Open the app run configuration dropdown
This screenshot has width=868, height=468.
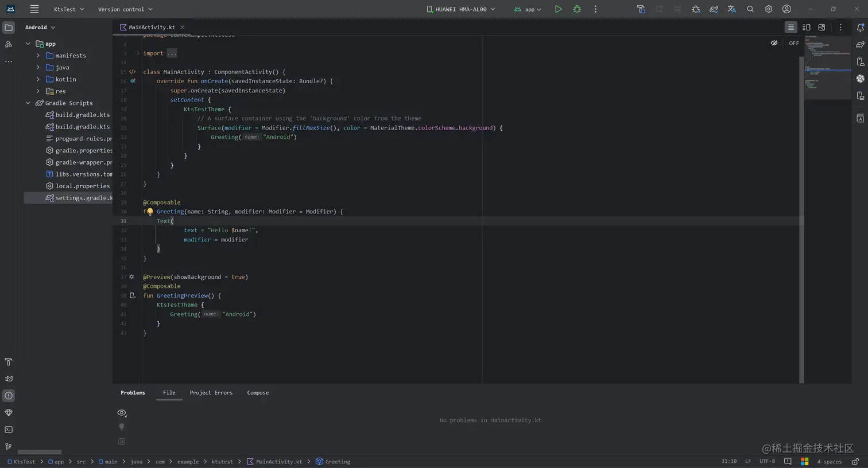point(528,9)
